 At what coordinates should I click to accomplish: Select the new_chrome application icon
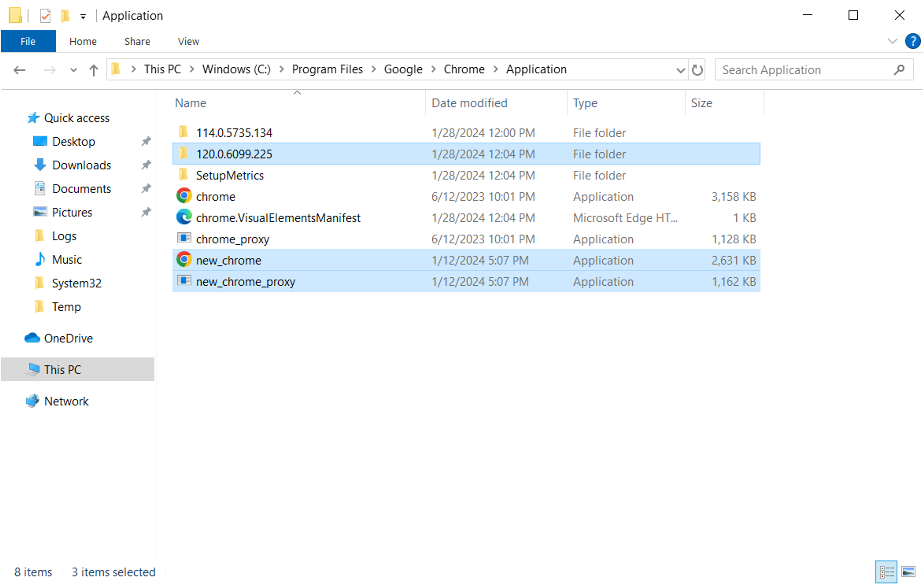(184, 260)
